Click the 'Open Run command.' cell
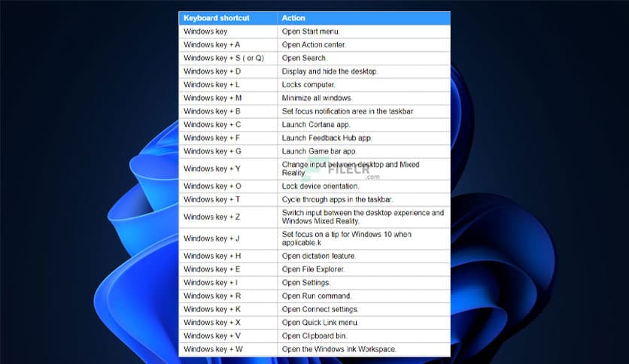The width and height of the screenshot is (629, 364). click(x=364, y=296)
